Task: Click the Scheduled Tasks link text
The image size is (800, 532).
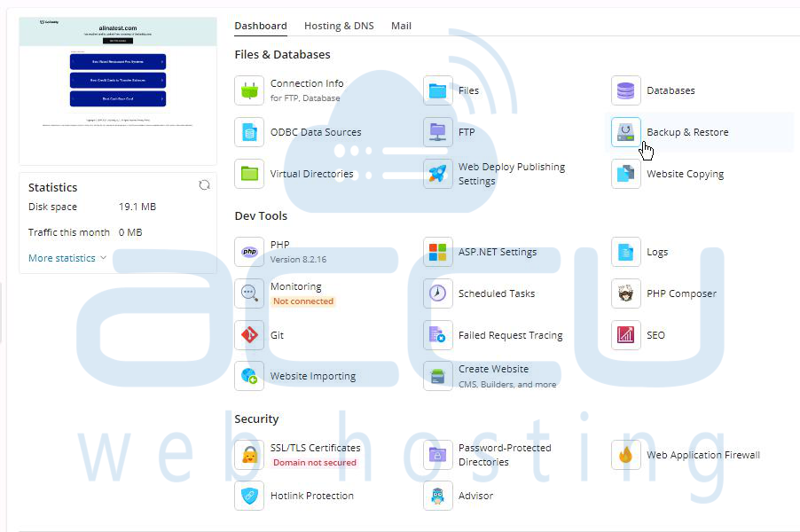Action: coord(497,293)
